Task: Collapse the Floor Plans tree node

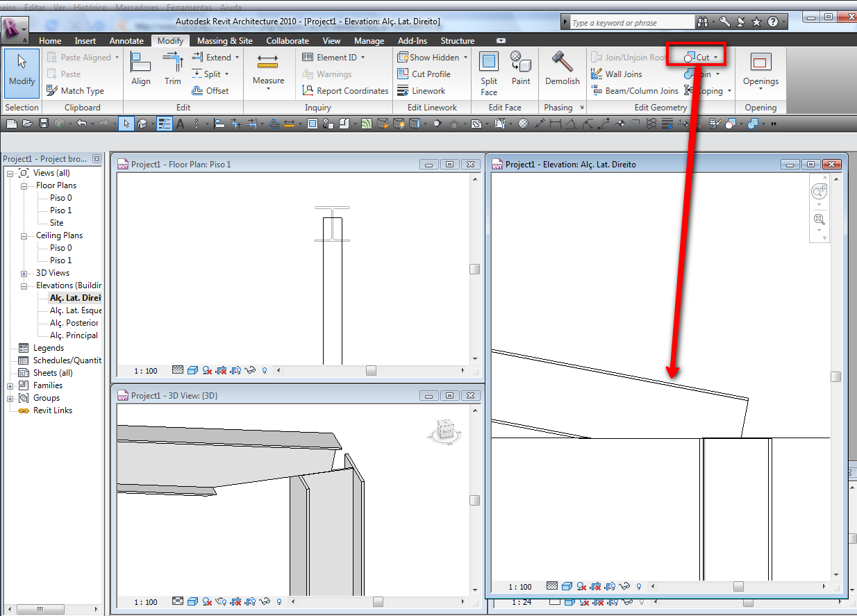Action: (x=24, y=185)
